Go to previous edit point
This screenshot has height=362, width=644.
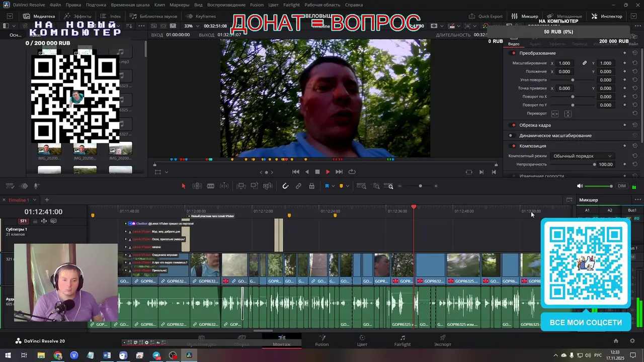point(494,172)
